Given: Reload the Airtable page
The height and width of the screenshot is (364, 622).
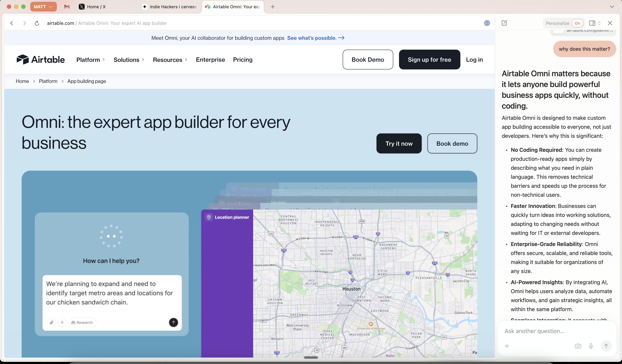Looking at the screenshot, I should pos(37,23).
